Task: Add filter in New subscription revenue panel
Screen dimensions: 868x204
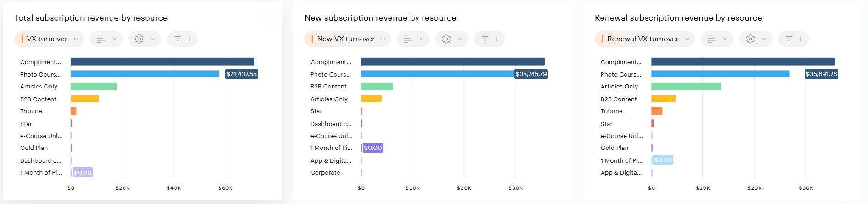Action: click(x=490, y=39)
